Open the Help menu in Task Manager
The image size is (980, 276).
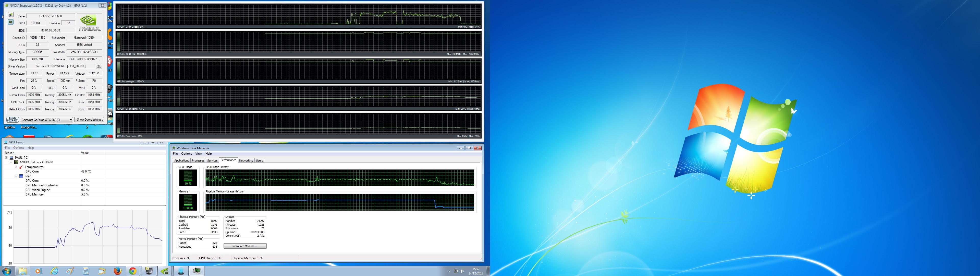[x=209, y=154]
